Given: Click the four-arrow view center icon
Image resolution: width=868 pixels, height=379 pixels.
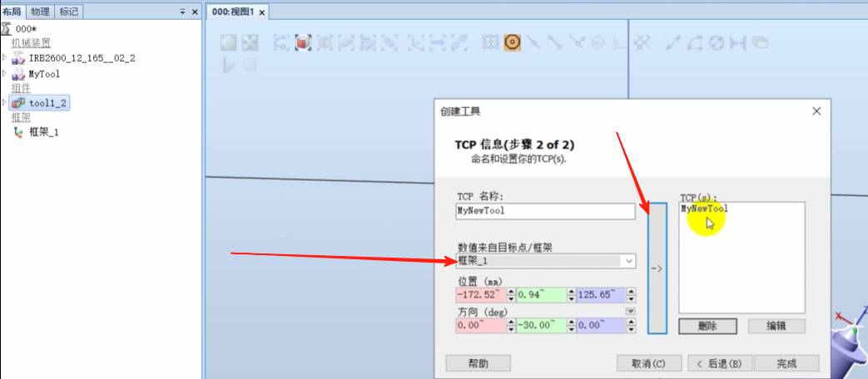Looking at the screenshot, I should (x=250, y=42).
